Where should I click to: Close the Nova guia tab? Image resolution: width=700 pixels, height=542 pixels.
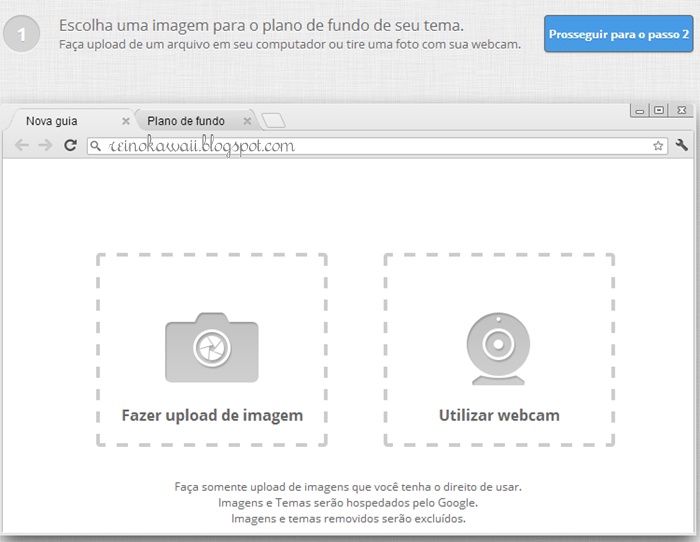[x=126, y=121]
